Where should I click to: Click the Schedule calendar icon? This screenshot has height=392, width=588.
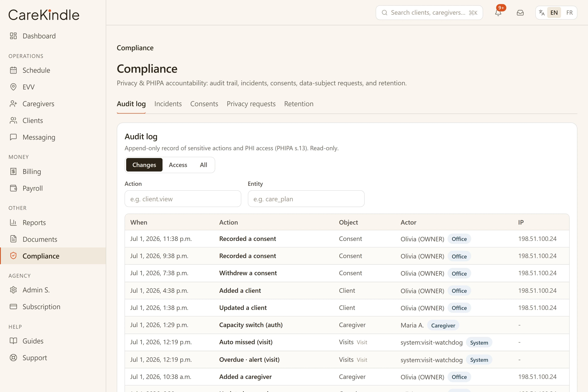13,70
